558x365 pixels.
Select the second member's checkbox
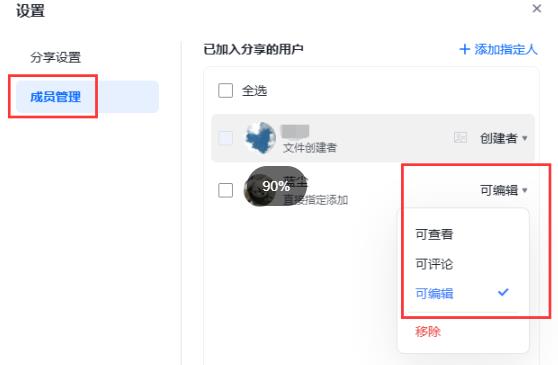click(x=225, y=190)
